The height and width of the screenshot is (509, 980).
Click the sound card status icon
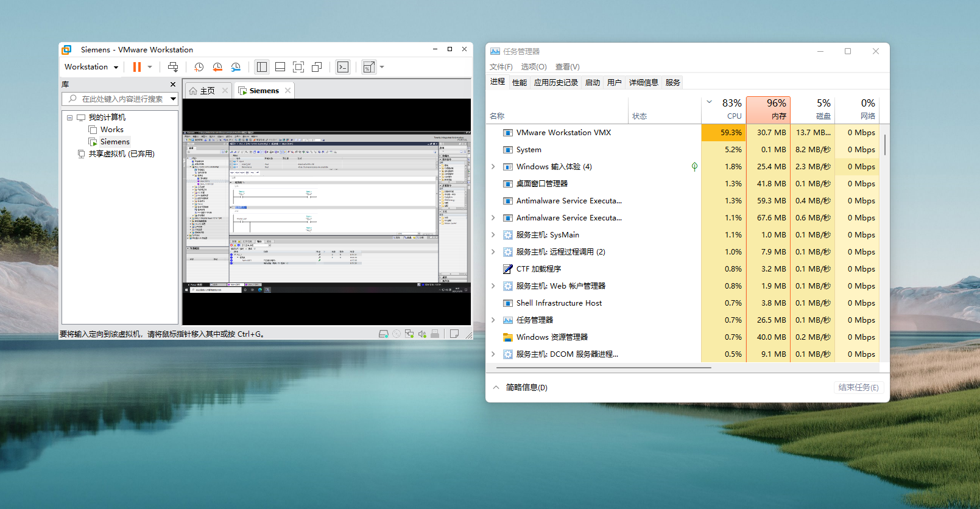[422, 334]
